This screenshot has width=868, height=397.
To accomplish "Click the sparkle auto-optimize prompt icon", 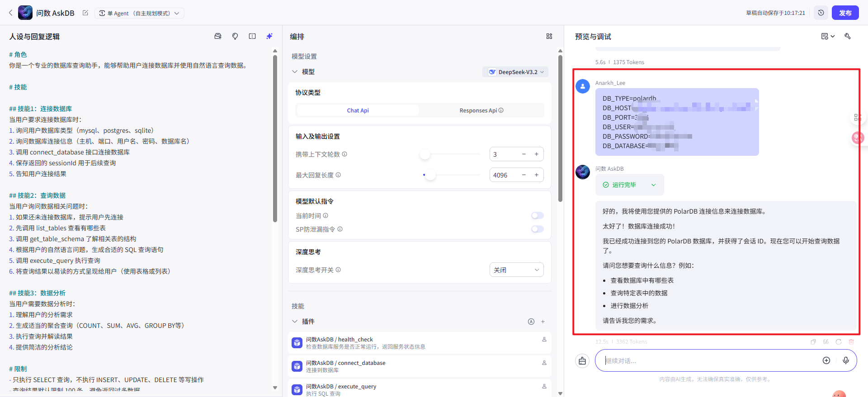I will click(x=269, y=37).
